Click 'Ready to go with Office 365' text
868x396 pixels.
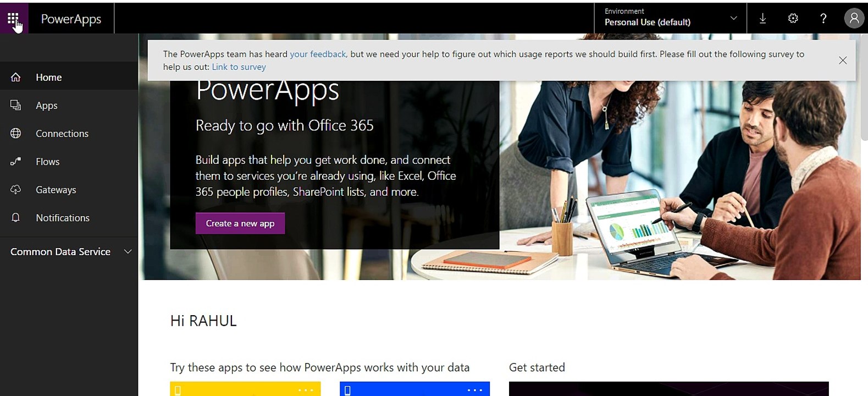pyautogui.click(x=284, y=125)
